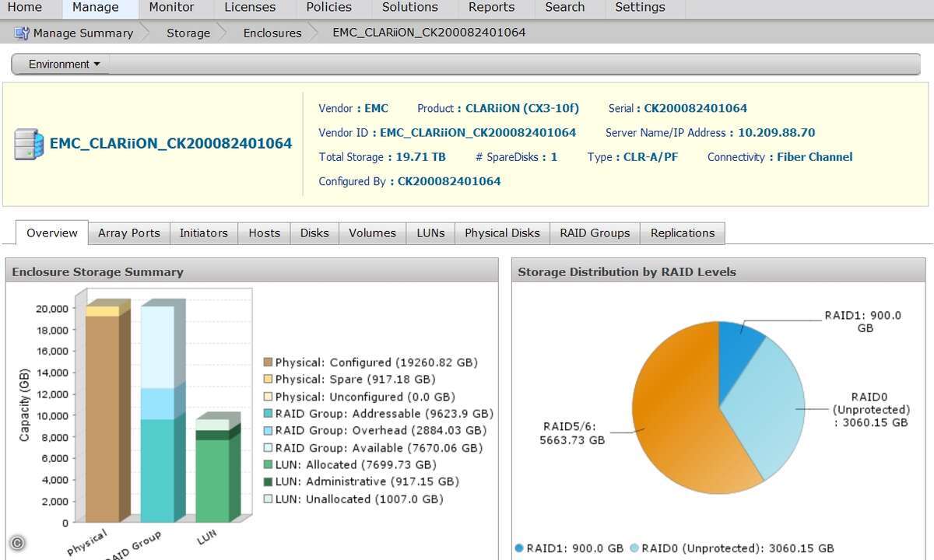Image resolution: width=934 pixels, height=560 pixels.
Task: Click the storage array icon beside the enclosure title
Action: coord(29,145)
